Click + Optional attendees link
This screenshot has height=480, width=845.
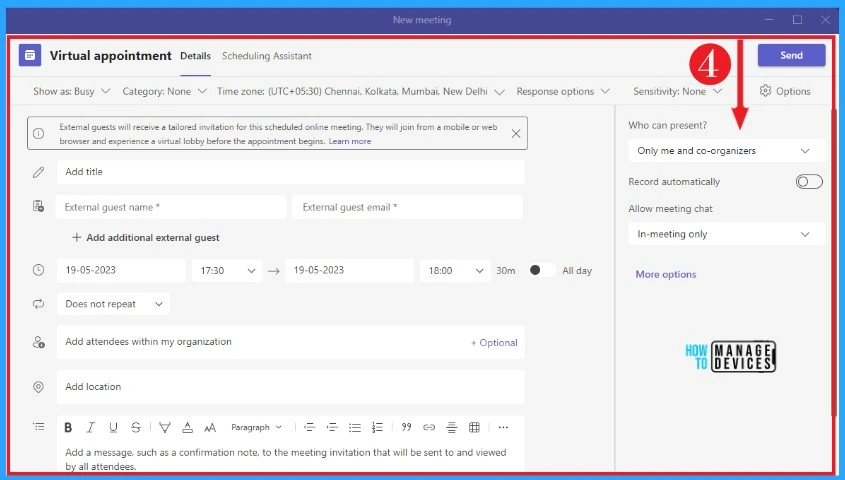coord(494,343)
